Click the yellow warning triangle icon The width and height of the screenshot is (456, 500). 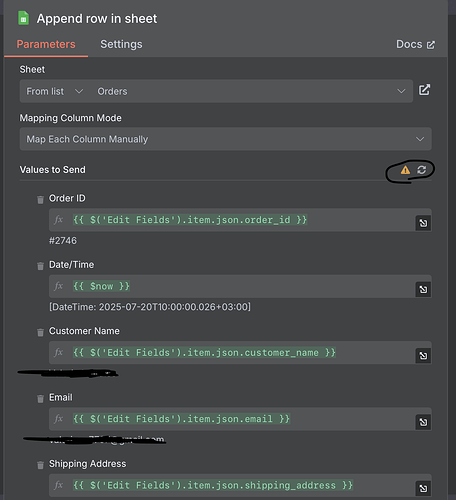[405, 170]
